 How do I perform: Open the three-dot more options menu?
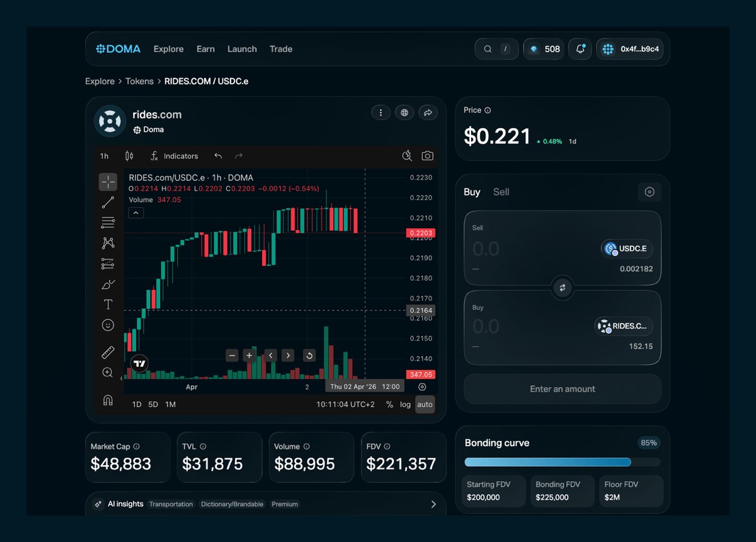381,113
